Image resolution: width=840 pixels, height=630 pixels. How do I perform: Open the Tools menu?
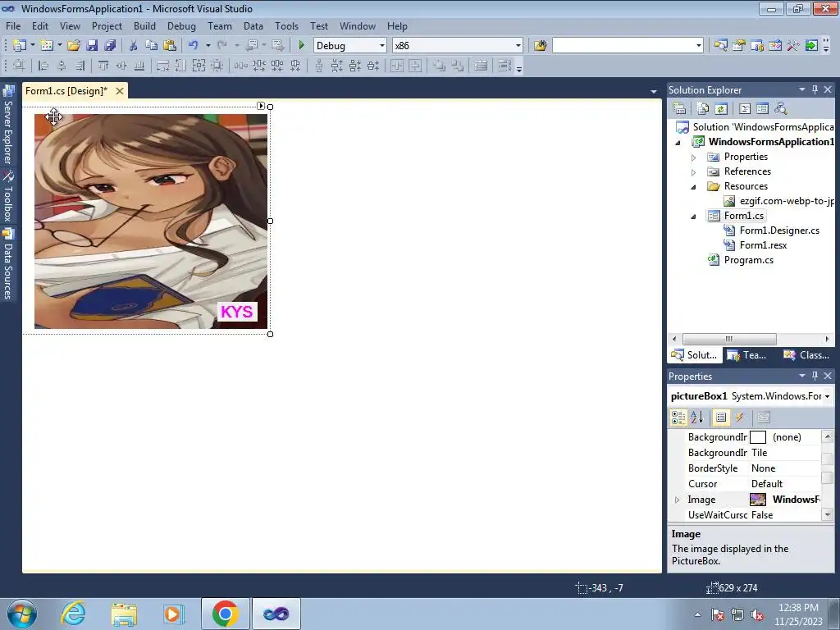coord(286,26)
